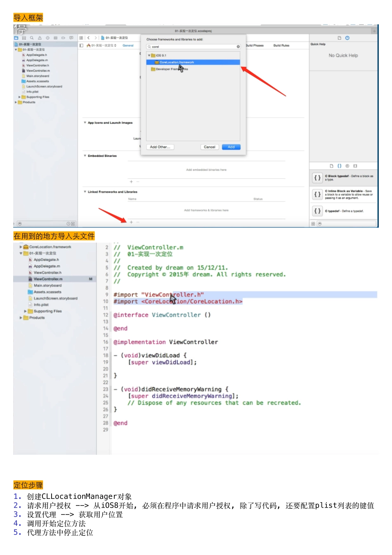392x555 pixels.
Task: Click the plus under Linked Frameworks
Action: click(131, 222)
